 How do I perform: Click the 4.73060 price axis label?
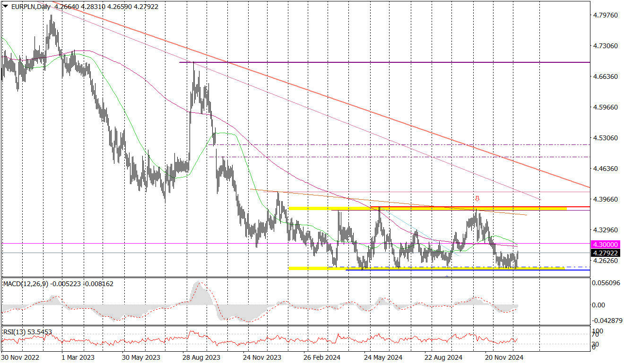(x=606, y=46)
